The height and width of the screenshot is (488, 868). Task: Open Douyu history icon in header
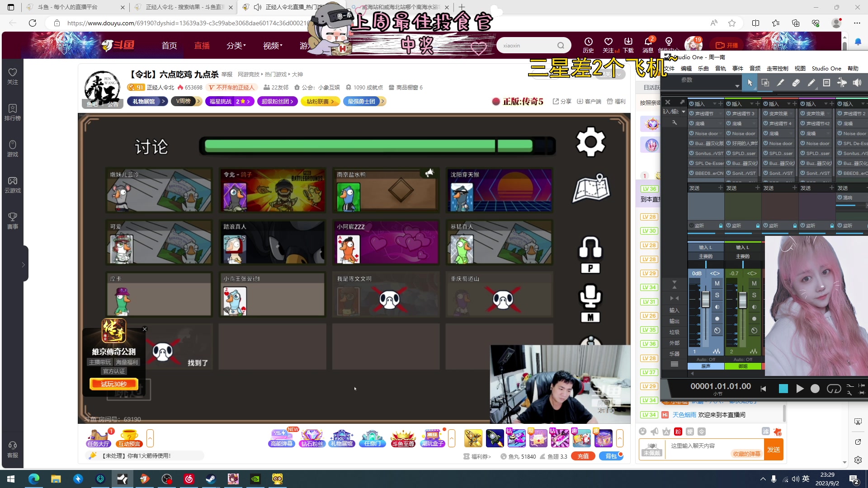click(x=588, y=45)
